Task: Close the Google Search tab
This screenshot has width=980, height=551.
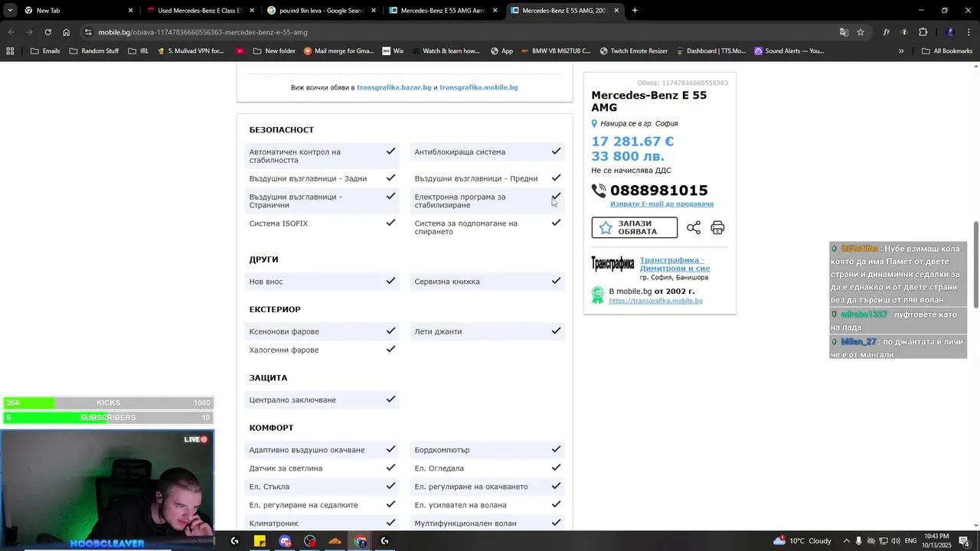Action: pos(374,11)
